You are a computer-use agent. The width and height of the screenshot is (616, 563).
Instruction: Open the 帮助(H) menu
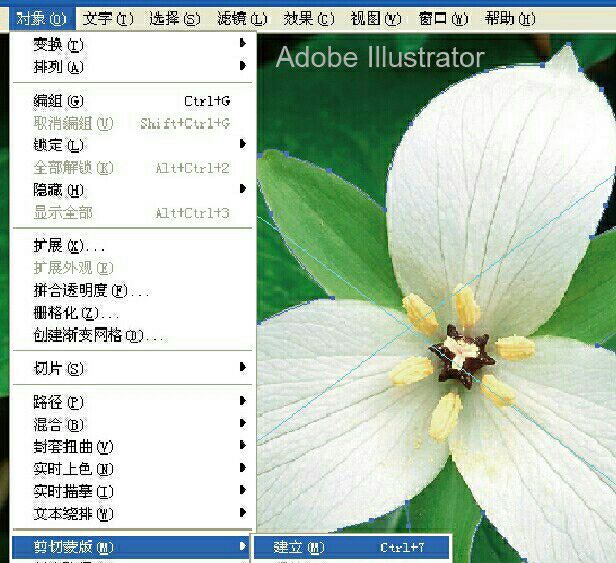pos(510,18)
